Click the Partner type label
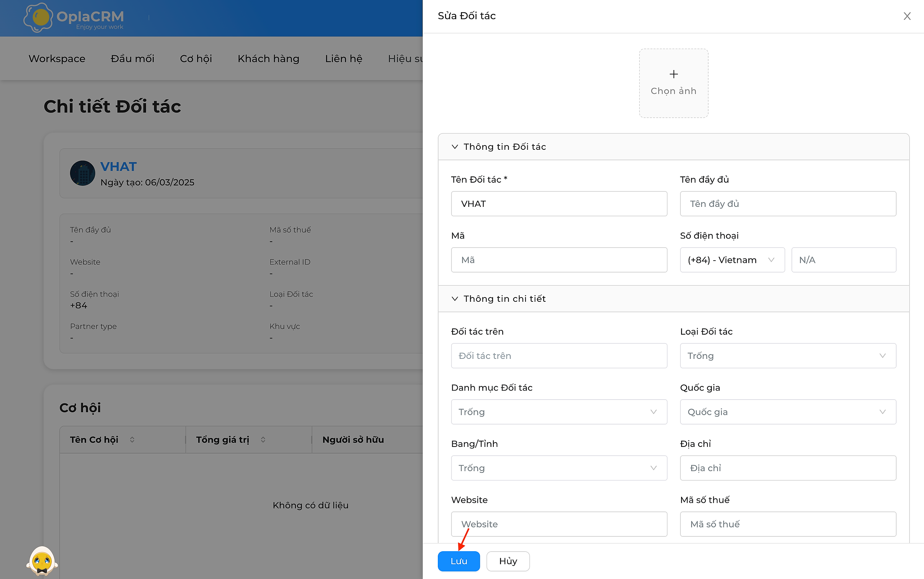 pos(93,326)
